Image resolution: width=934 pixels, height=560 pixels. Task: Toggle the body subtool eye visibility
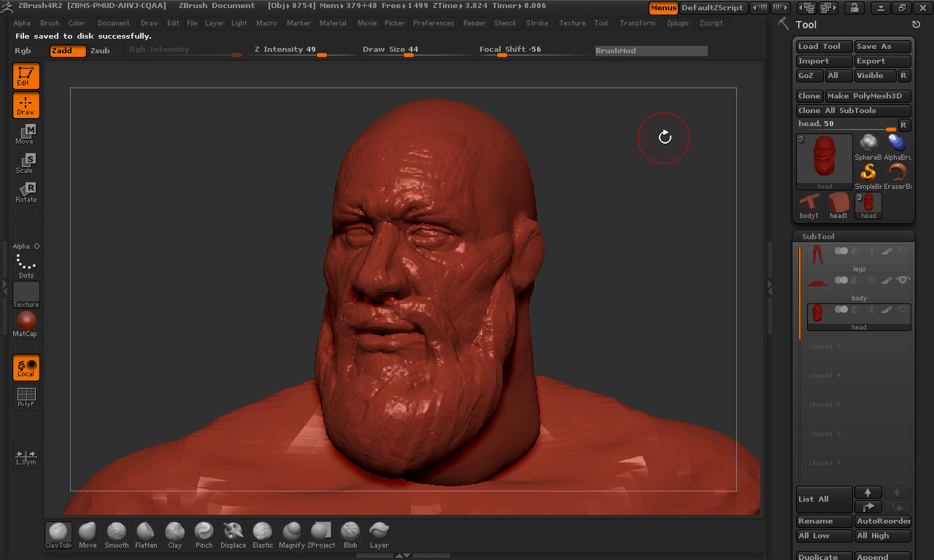pos(903,280)
